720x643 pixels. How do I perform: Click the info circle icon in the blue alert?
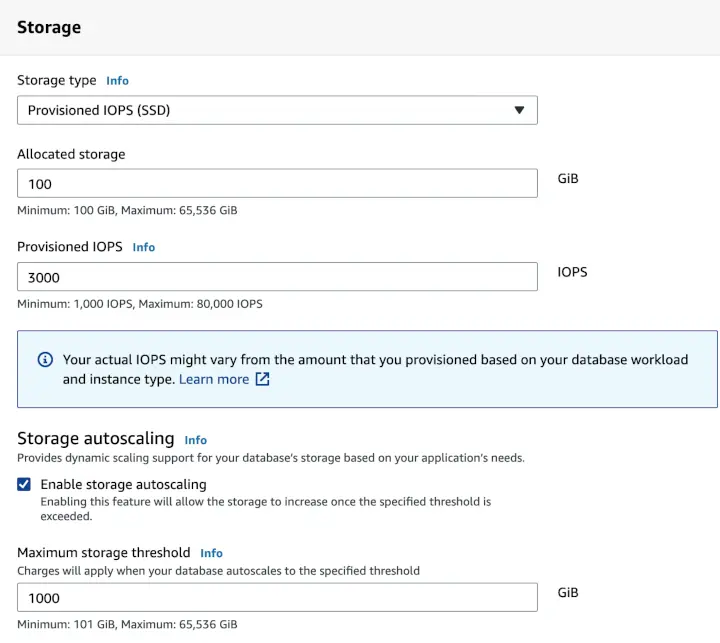45,360
